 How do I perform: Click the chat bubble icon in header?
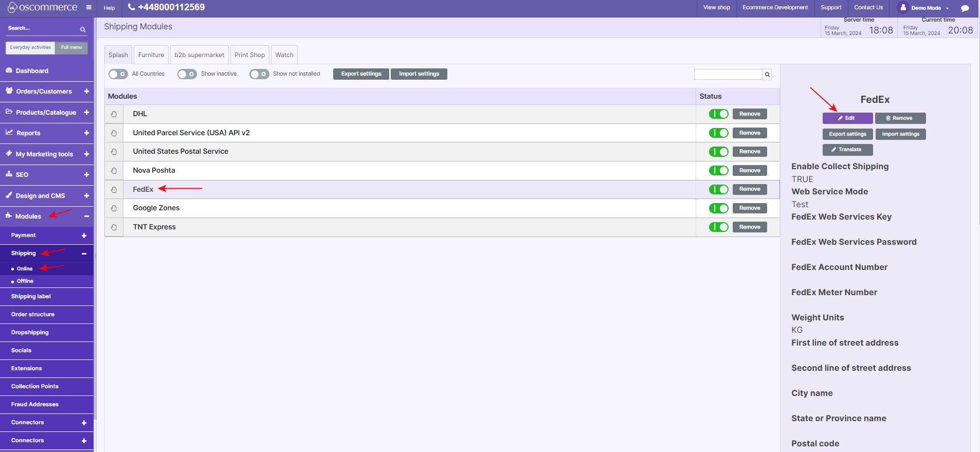point(965,8)
